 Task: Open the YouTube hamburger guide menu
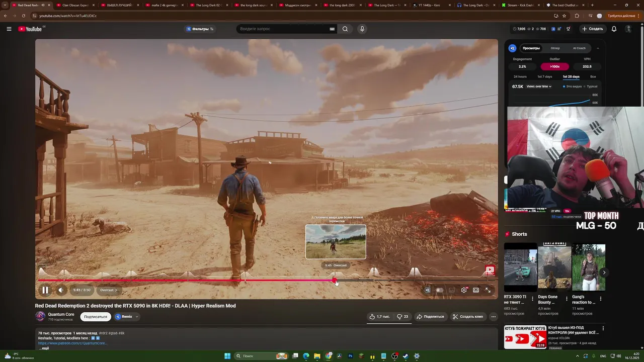coord(9,29)
